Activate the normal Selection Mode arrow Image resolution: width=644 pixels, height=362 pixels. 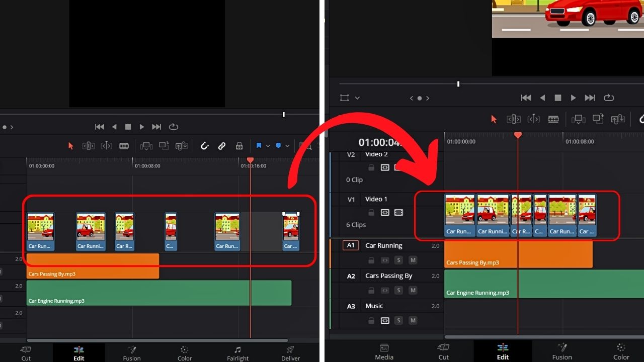pos(70,146)
